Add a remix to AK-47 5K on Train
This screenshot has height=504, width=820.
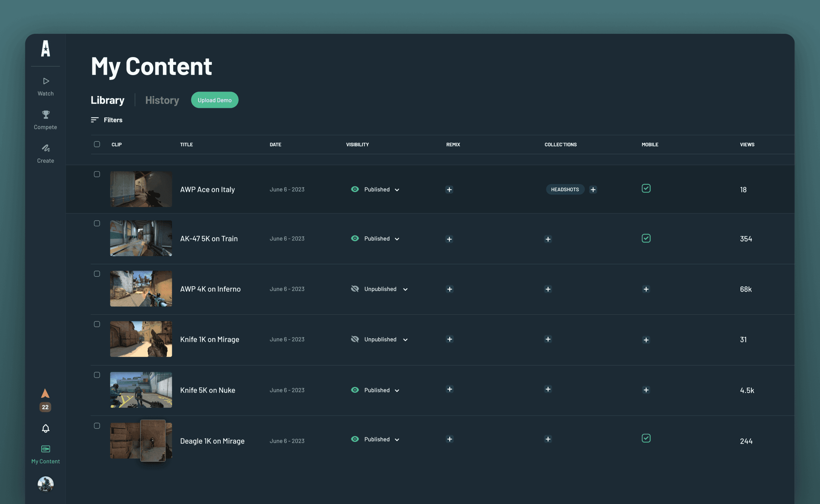pyautogui.click(x=449, y=239)
